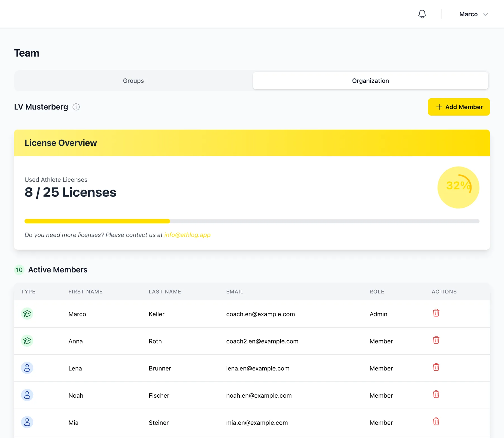This screenshot has width=504, height=438.
Task: Click the coach type icon for Marco
Action: tap(27, 314)
